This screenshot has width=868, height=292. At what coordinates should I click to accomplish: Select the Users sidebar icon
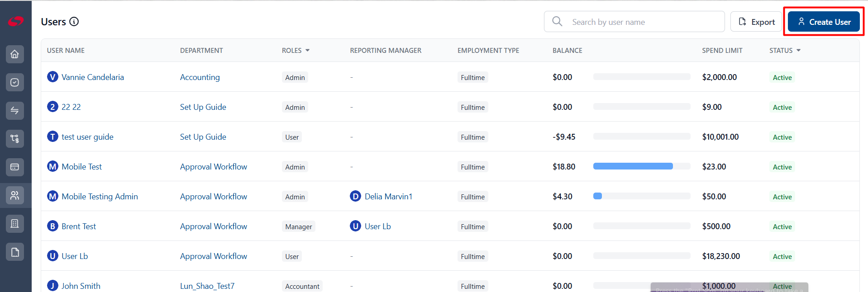click(15, 195)
